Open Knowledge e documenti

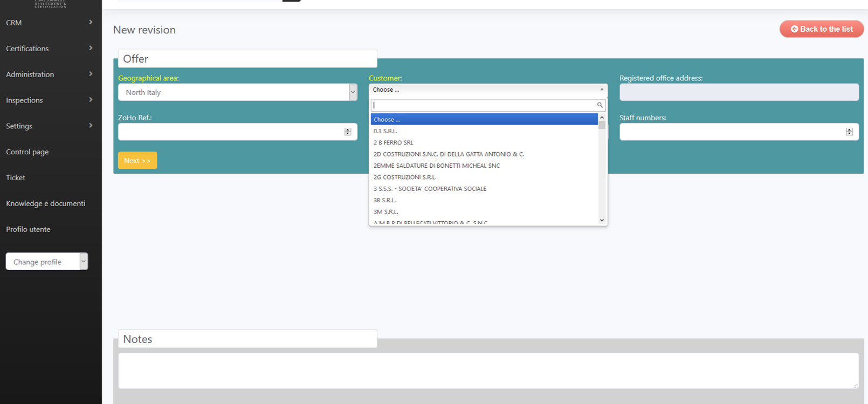pyautogui.click(x=46, y=203)
